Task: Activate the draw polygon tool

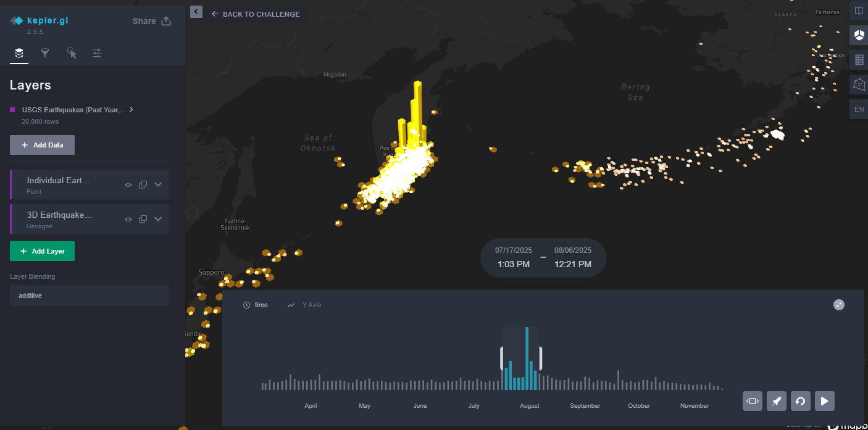Action: coord(859,84)
